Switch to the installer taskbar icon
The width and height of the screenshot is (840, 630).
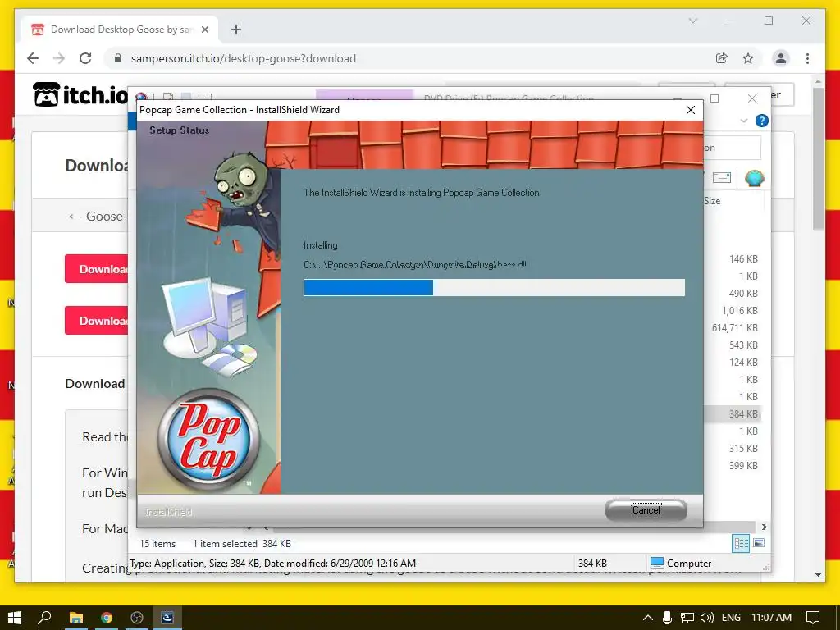click(x=167, y=618)
